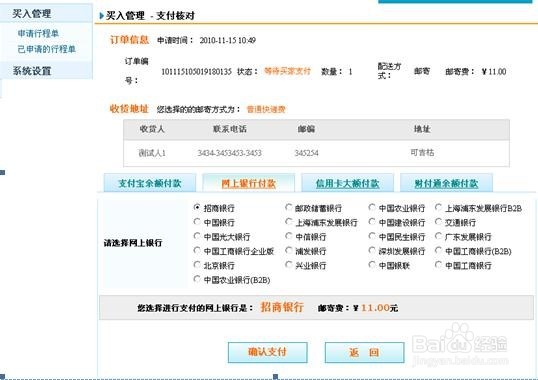Click the application time 2010-11-15 10:49
This screenshot has width=538, height=380.
click(227, 40)
